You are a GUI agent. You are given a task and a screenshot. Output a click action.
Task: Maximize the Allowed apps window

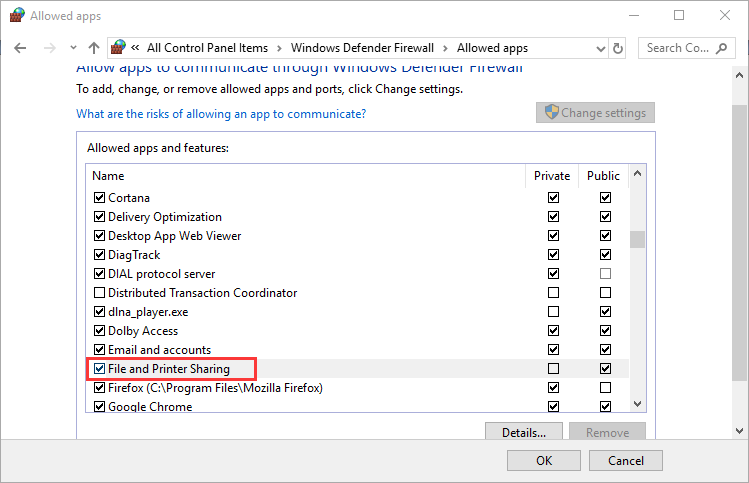click(679, 15)
